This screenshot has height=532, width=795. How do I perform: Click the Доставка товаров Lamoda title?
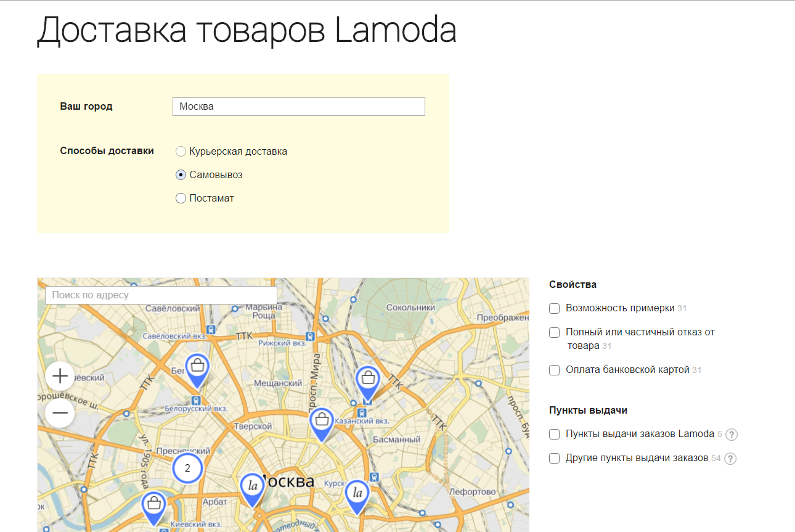point(247,31)
